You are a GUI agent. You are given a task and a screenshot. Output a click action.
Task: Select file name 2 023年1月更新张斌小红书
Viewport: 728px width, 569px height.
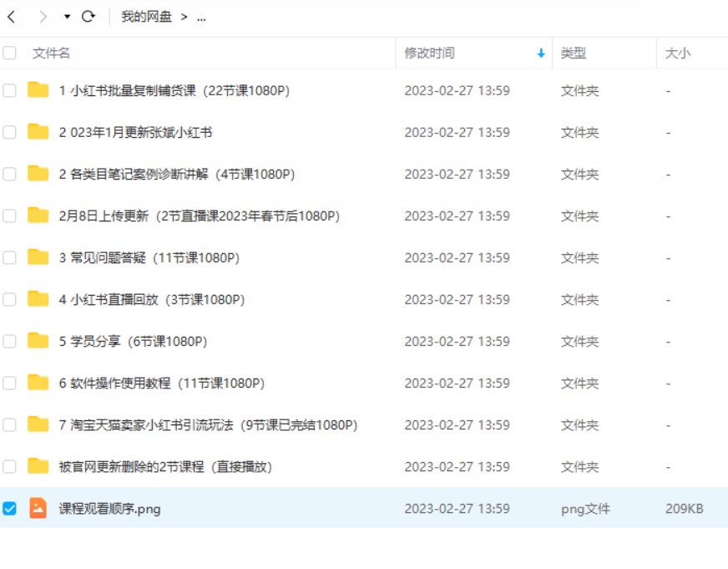coord(135,132)
